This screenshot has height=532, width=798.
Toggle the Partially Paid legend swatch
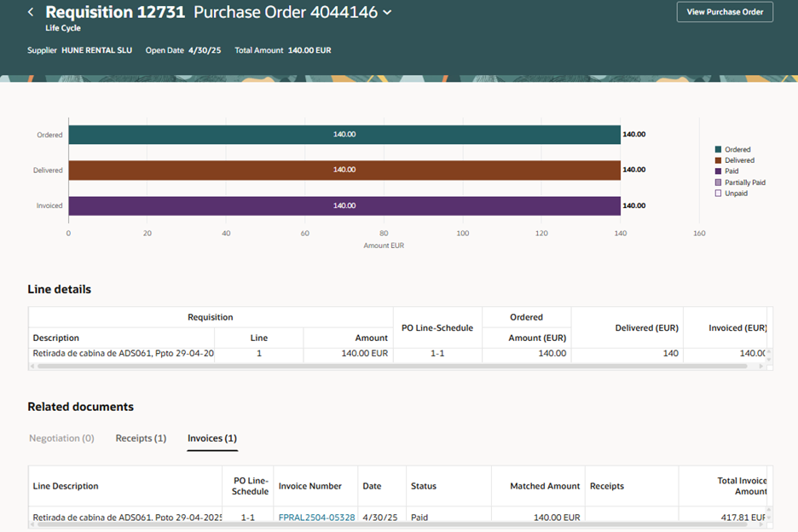click(718, 182)
